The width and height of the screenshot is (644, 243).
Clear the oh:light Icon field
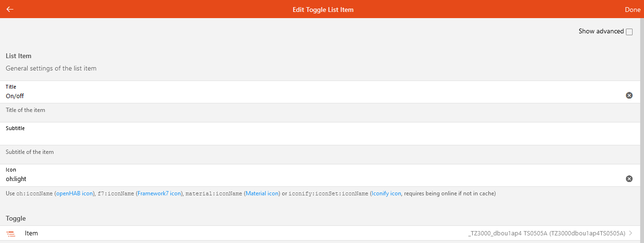[x=629, y=179]
